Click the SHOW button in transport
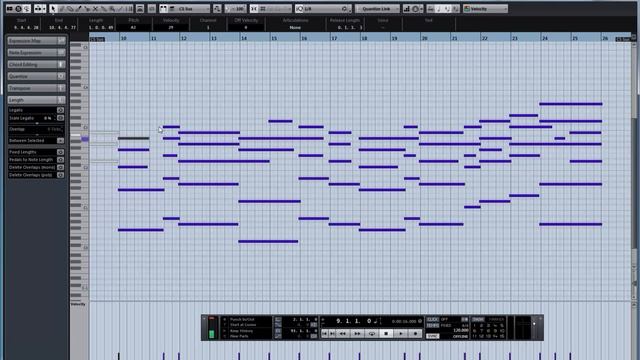 tap(478, 319)
